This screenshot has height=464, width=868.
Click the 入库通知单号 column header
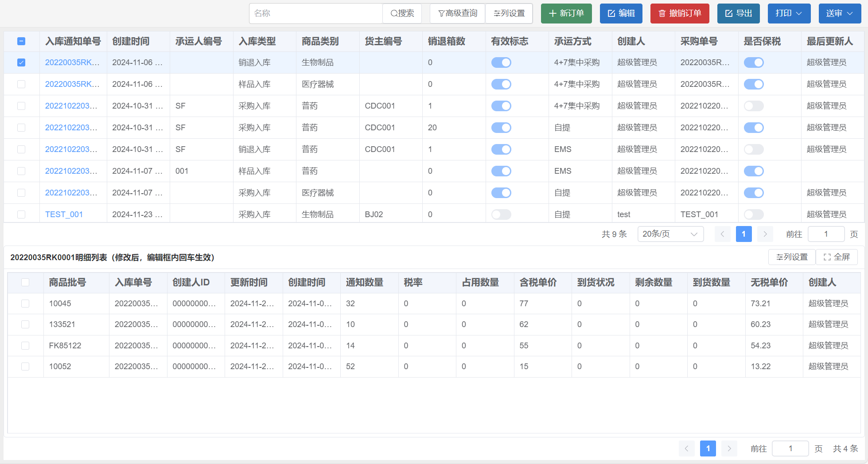pyautogui.click(x=73, y=41)
